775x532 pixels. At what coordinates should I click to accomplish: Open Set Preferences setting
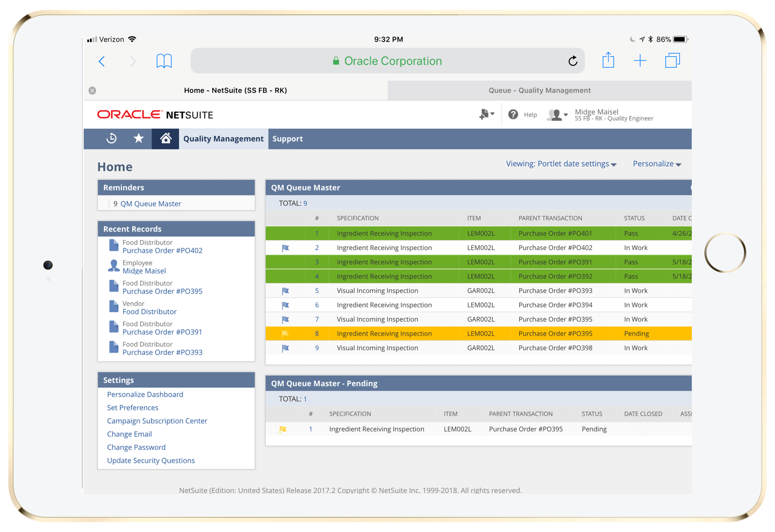pyautogui.click(x=133, y=408)
